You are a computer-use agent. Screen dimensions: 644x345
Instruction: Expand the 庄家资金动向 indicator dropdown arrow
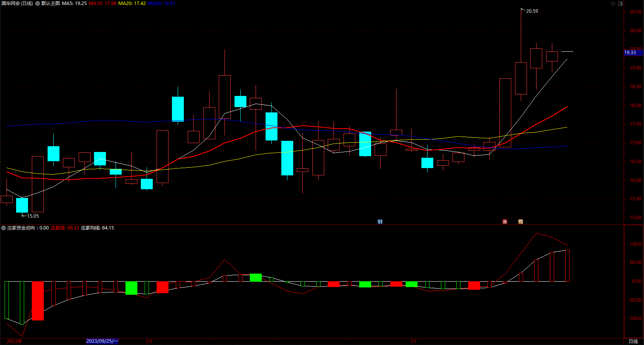[x=3, y=228]
